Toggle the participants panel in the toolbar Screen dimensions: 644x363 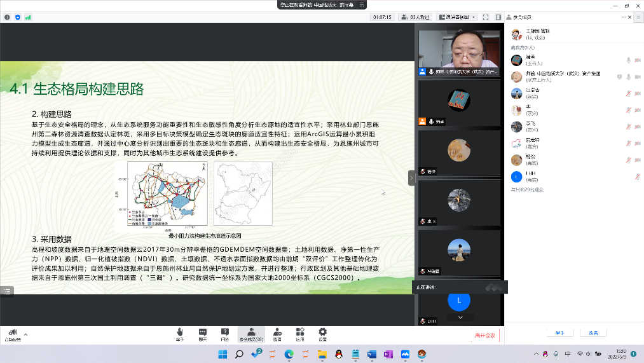pyautogui.click(x=251, y=334)
